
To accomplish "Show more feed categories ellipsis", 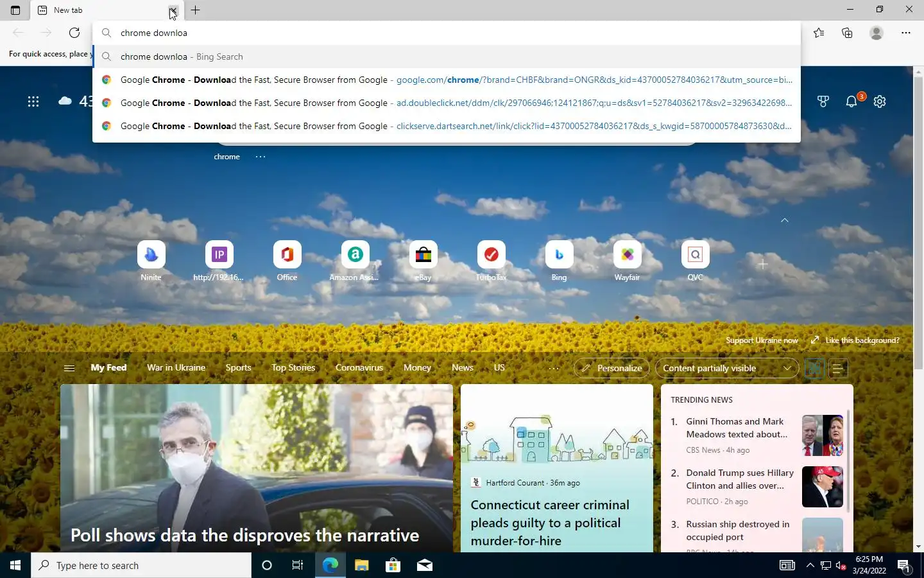I will pyautogui.click(x=554, y=368).
